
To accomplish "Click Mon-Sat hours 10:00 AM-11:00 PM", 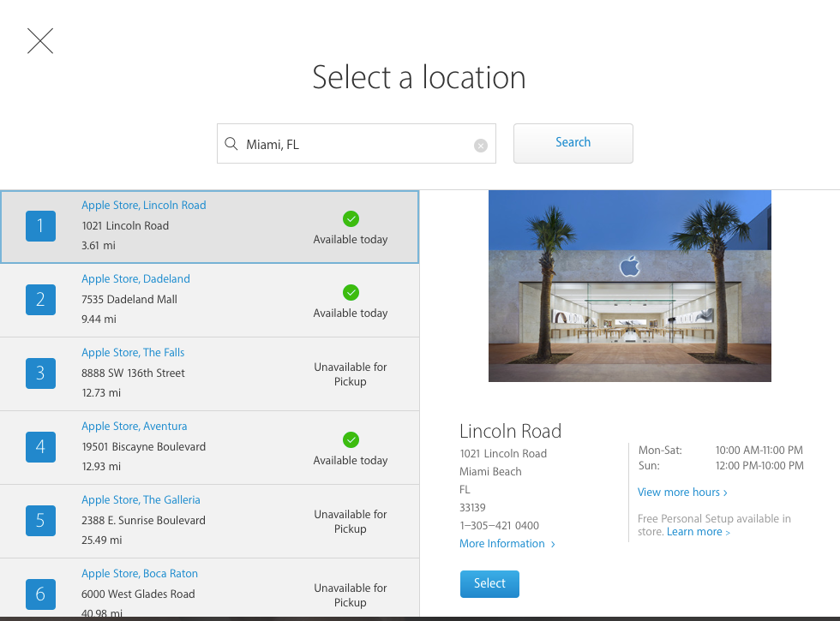I will [759, 451].
